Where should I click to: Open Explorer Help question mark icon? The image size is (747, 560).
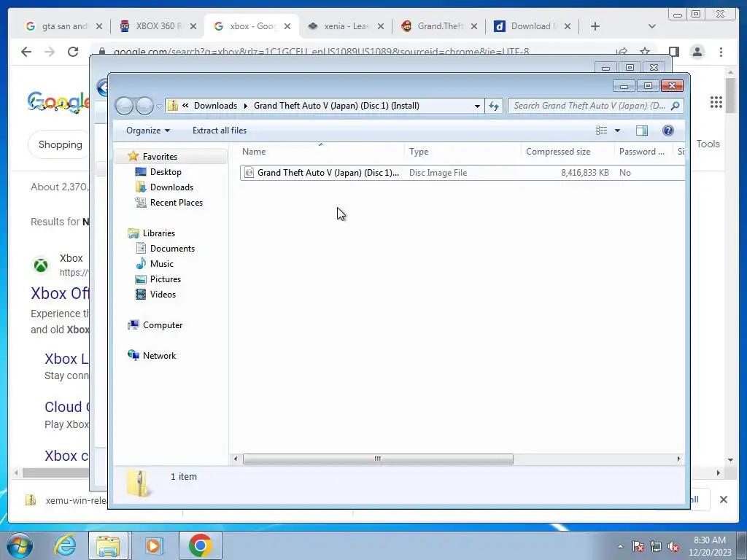click(668, 131)
